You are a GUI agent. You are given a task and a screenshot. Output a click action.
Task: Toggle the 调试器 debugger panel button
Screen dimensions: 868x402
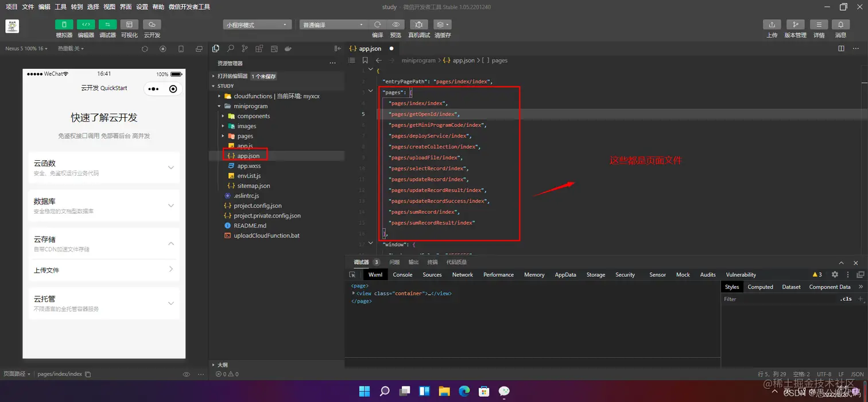(107, 25)
